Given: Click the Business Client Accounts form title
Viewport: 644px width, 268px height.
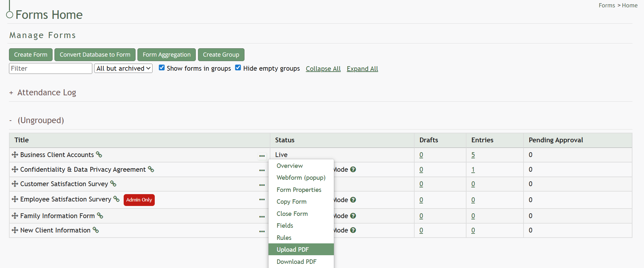Looking at the screenshot, I should coord(57,155).
